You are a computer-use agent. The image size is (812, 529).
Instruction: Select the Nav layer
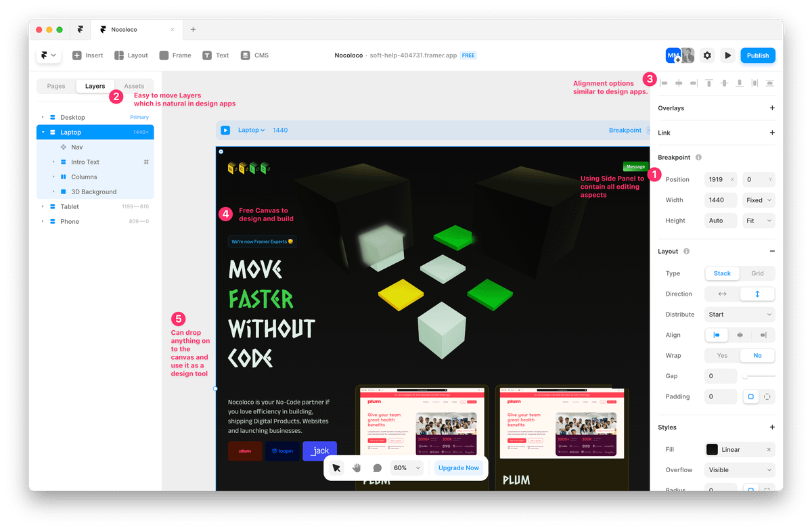(95, 147)
